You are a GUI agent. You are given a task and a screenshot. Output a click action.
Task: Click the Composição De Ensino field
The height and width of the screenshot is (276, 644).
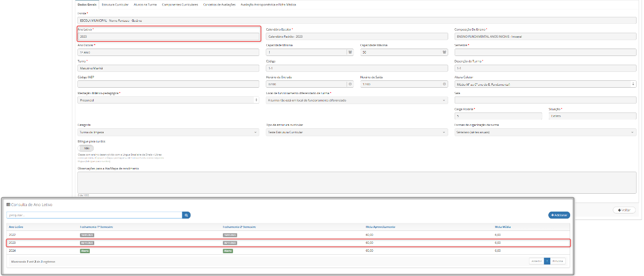(545, 36)
